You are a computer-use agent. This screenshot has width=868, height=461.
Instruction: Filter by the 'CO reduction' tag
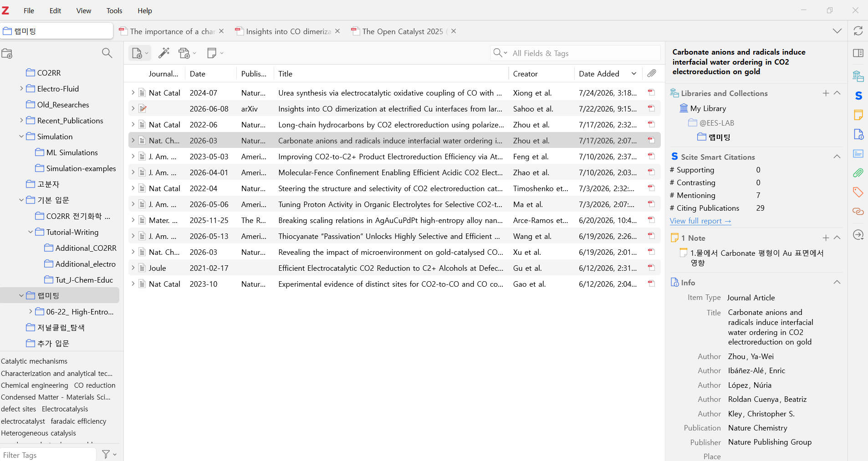click(x=95, y=385)
